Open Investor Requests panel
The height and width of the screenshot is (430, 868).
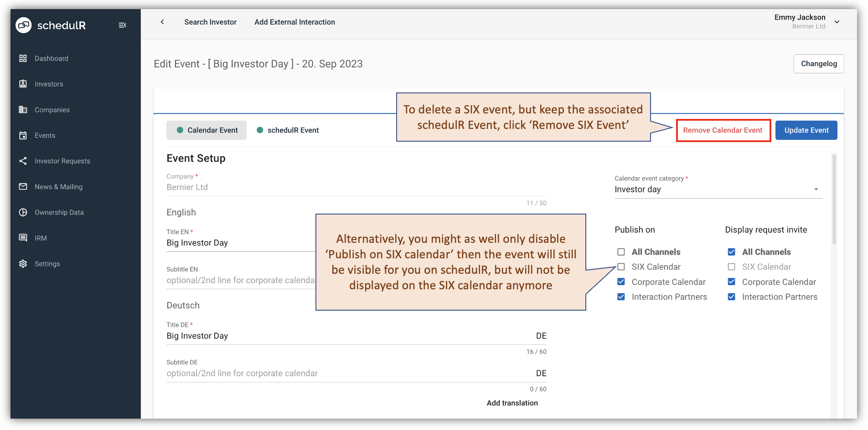[x=62, y=161]
